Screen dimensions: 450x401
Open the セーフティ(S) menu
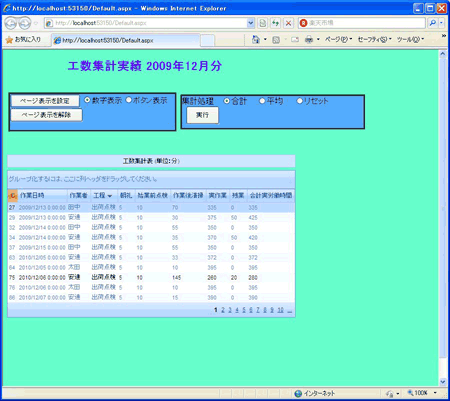click(x=374, y=40)
